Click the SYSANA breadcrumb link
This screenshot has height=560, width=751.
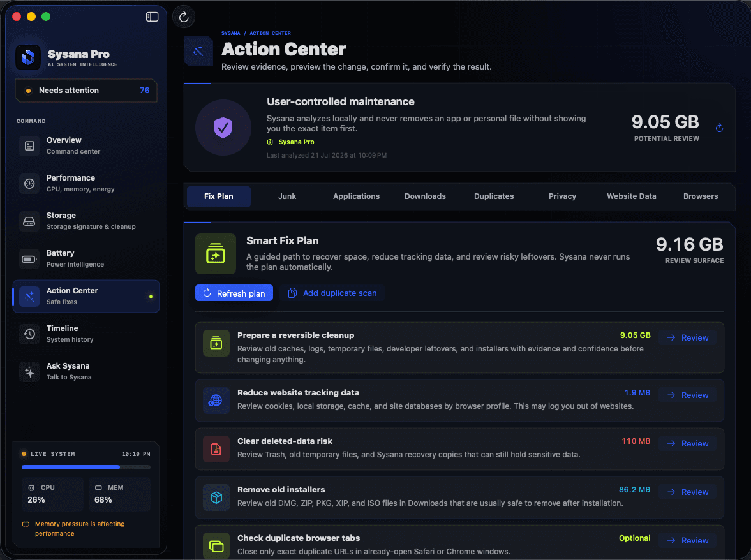[231, 34]
